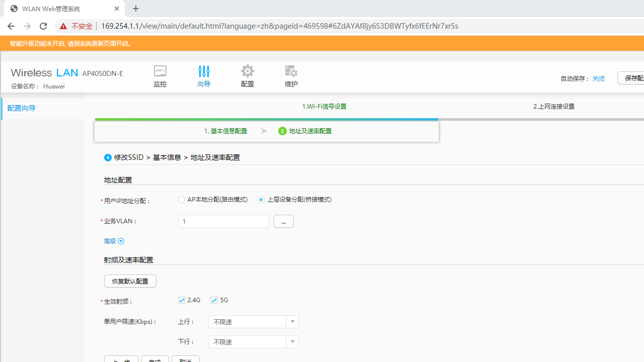Click the 单用户限速(Kbps) label

coord(130,322)
